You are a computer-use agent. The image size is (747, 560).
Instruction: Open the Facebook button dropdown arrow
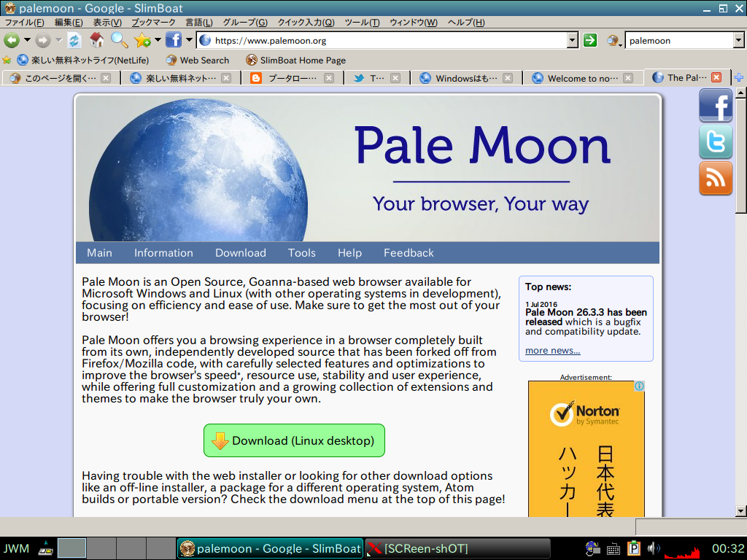(189, 40)
